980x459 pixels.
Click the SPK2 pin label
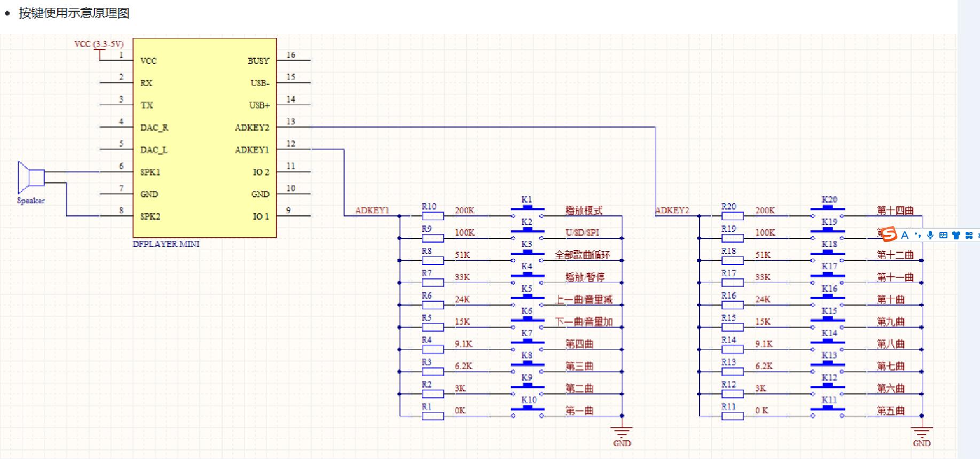click(x=150, y=216)
